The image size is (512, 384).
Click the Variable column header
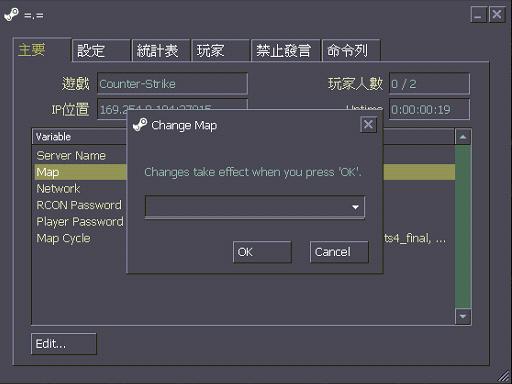pyautogui.click(x=79, y=137)
